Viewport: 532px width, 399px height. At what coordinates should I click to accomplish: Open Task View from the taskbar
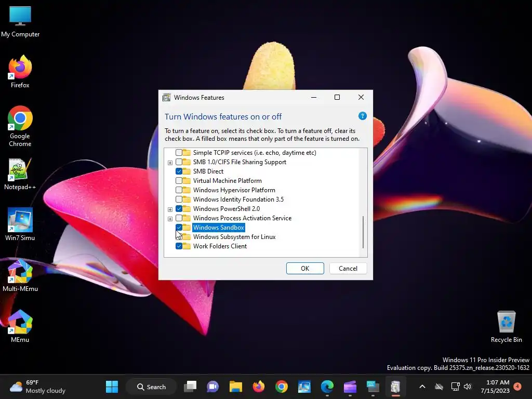(x=190, y=387)
